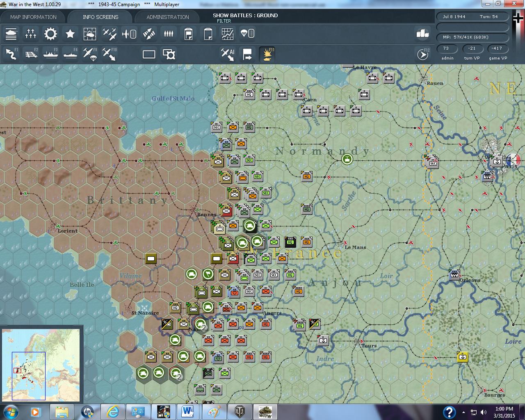Click the admin points value 73
Viewport: 525px width, 420px height.
click(446, 48)
